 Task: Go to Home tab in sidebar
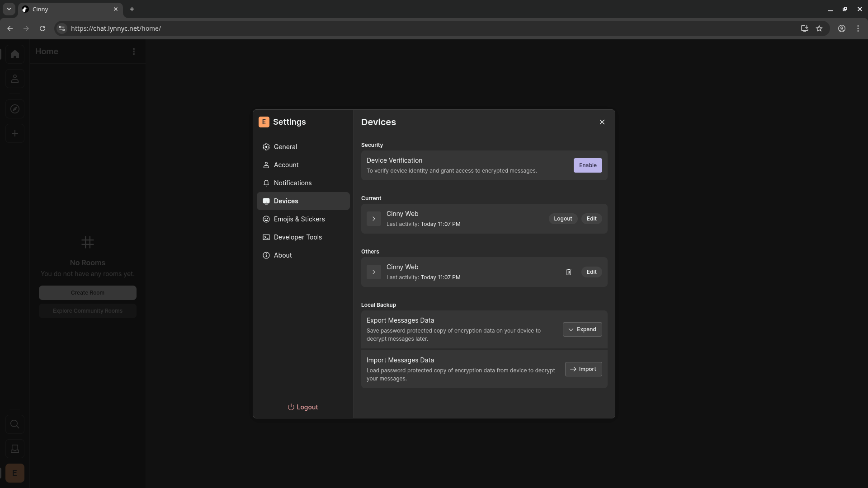pyautogui.click(x=15, y=54)
